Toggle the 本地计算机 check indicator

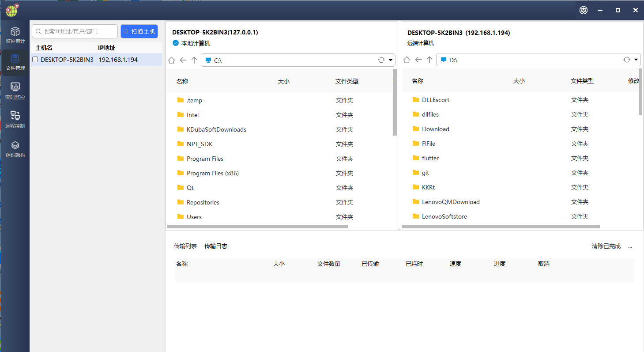tap(176, 43)
